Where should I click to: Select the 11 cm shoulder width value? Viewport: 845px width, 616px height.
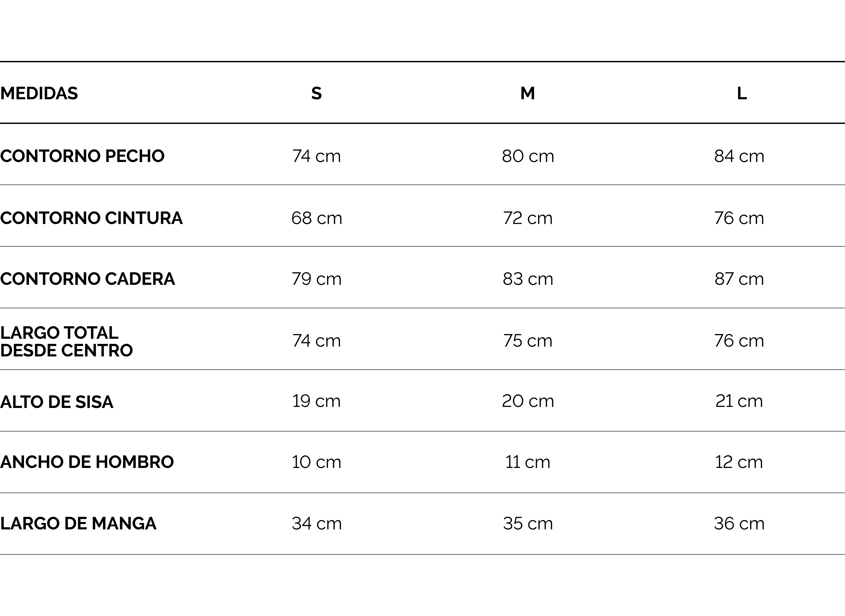tap(528, 462)
